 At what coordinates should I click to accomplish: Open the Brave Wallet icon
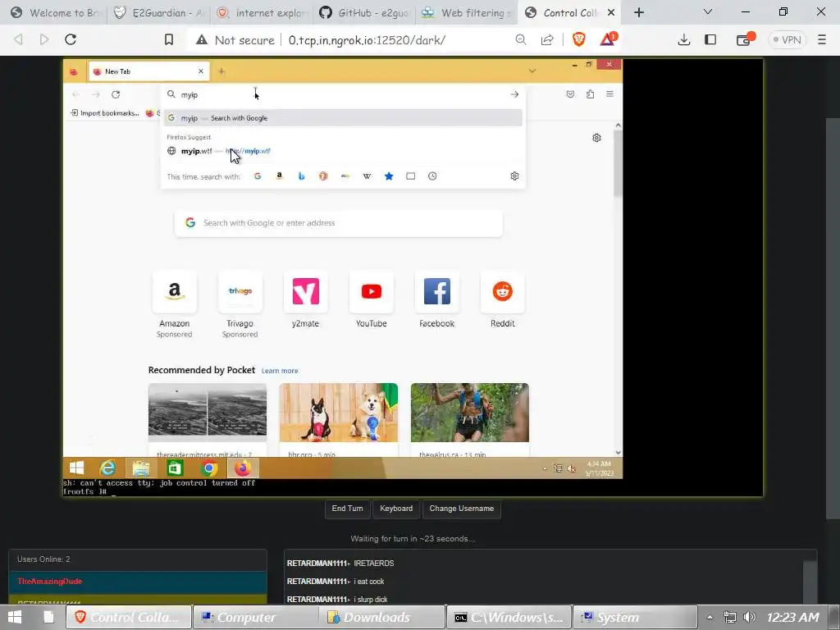(745, 39)
